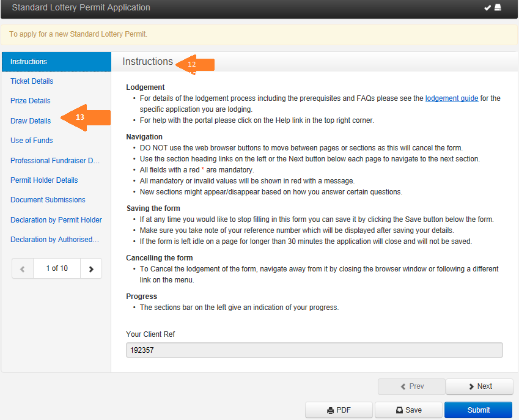Select the Instructions sidebar tab
The image size is (519, 420).
pos(57,62)
